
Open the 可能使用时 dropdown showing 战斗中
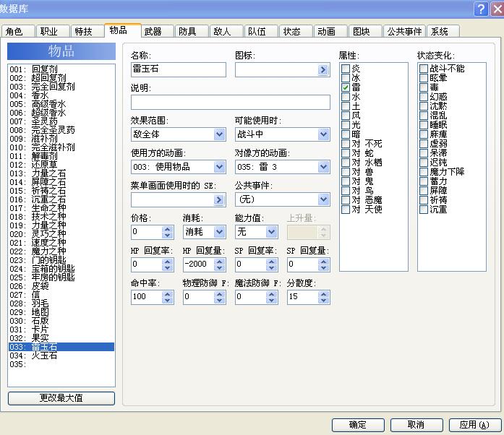(283, 134)
